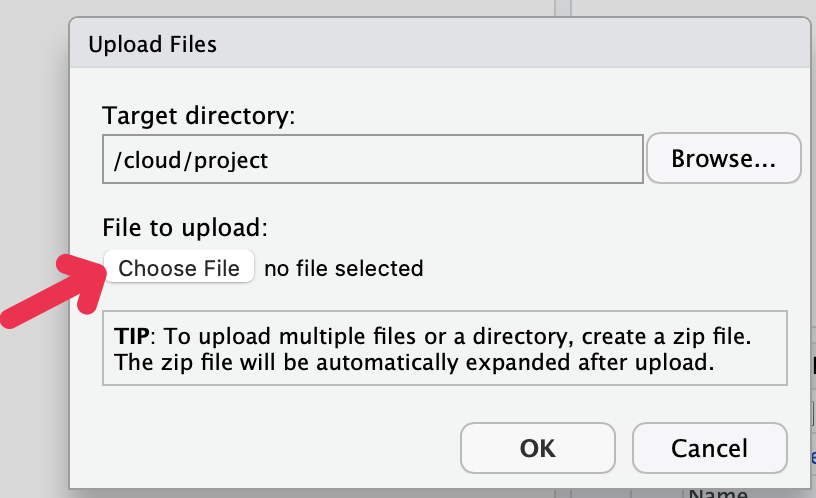
Task: Focus the Target directory path field
Action: point(372,159)
